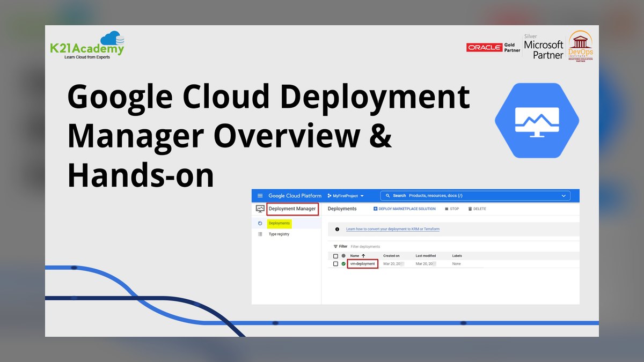
Task: Click the Last modified column header
Action: click(426, 256)
